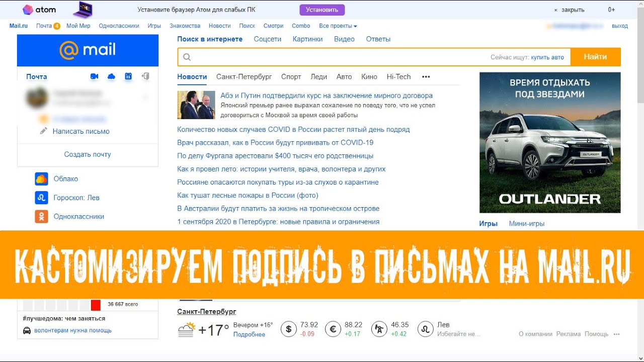Click the euro exchange rate icon
The image size is (644, 362).
click(x=333, y=329)
